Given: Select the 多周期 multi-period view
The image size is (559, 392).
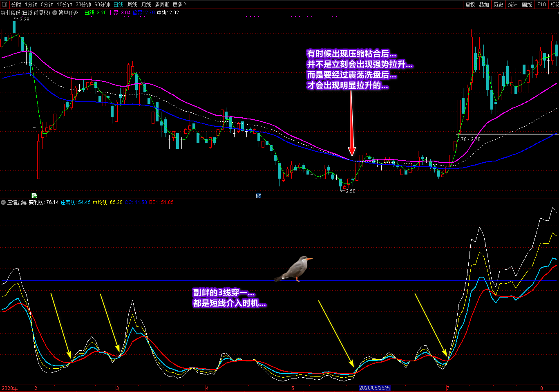Looking at the screenshot, I should 162,4.
